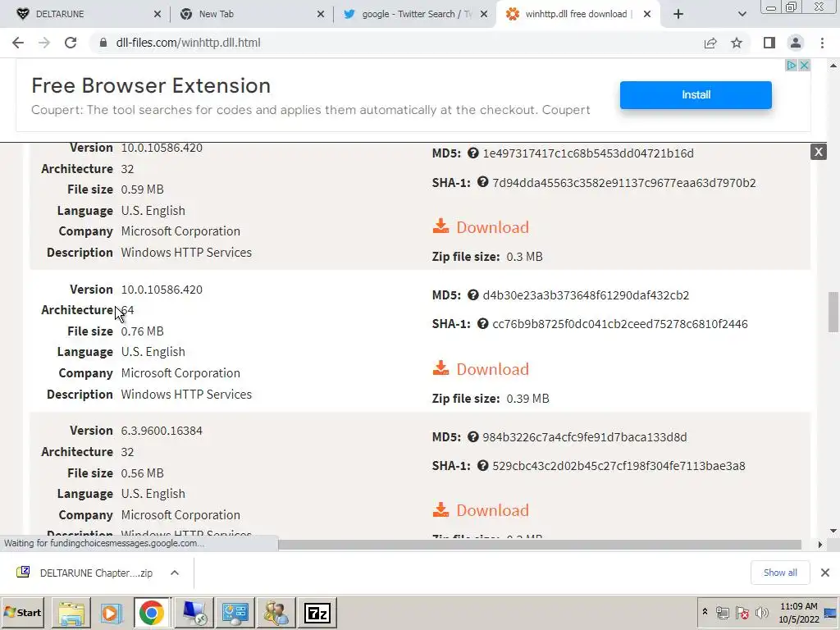Click SHA-1 help icon for 7d94dda4 hash
This screenshot has height=630, width=840.
tap(482, 182)
